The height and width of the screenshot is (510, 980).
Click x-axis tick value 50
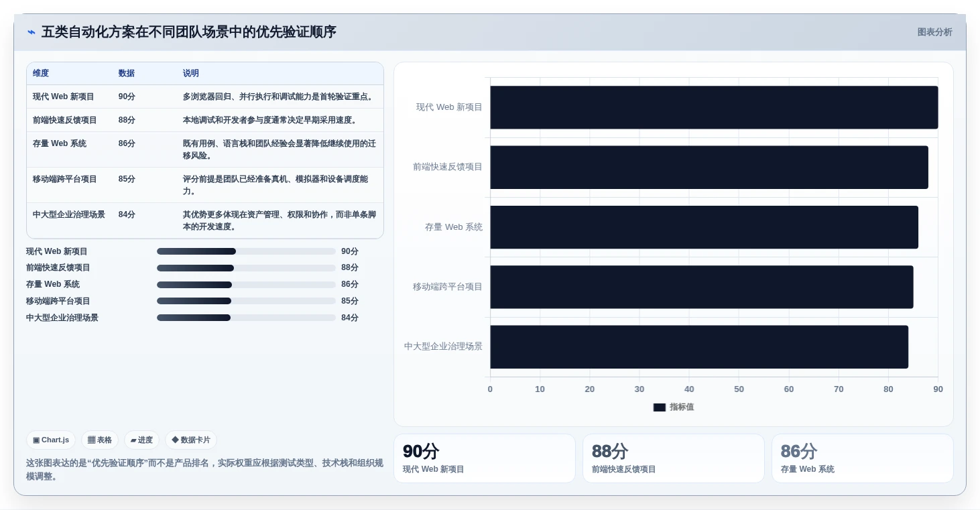coord(739,389)
